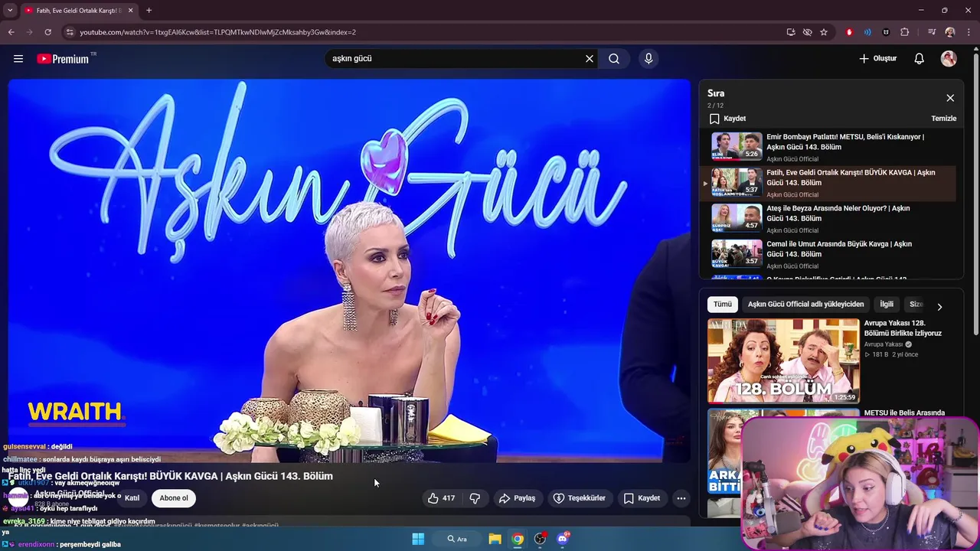
Task: Select the İlgili filter chip
Action: [887, 304]
